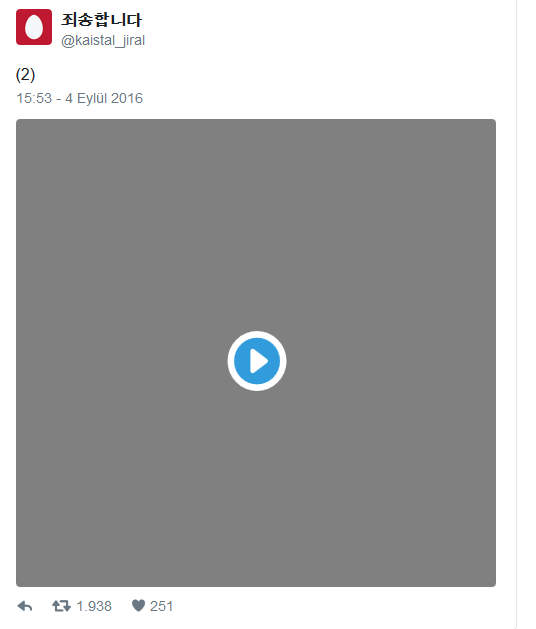Play the embedded tweet video
Screen dimensions: 536x629
257,361
